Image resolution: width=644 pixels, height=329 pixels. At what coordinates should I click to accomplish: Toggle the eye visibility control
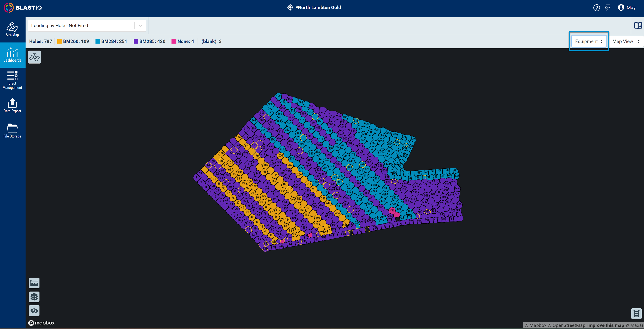[34, 311]
